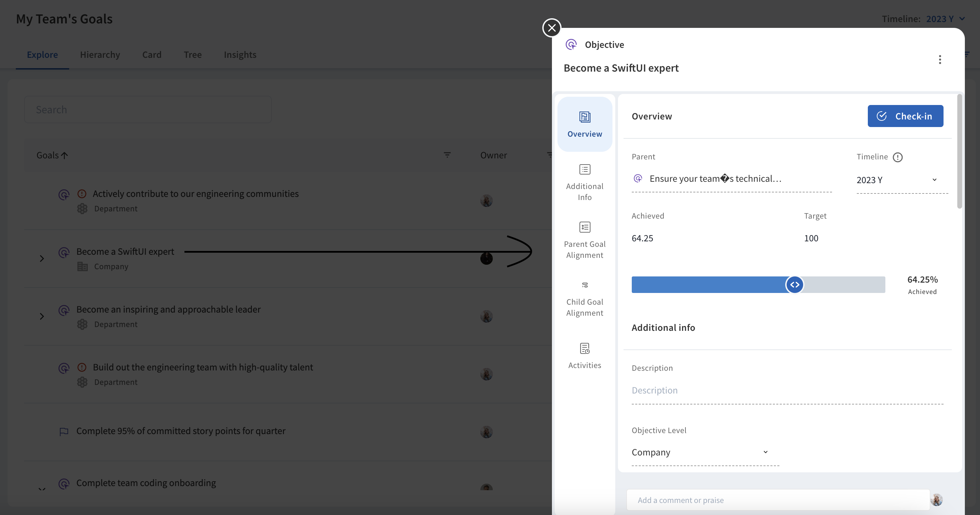Image resolution: width=980 pixels, height=515 pixels.
Task: Click the 'Additional info' section heading
Action: 663,328
